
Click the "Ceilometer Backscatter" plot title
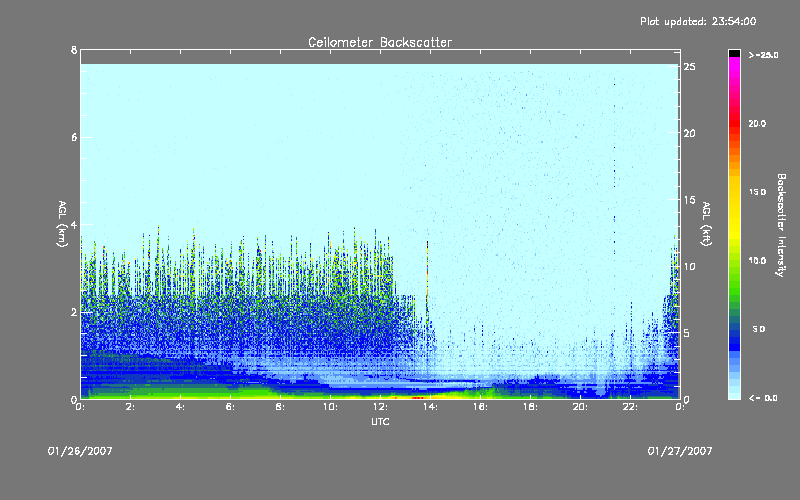pos(380,42)
